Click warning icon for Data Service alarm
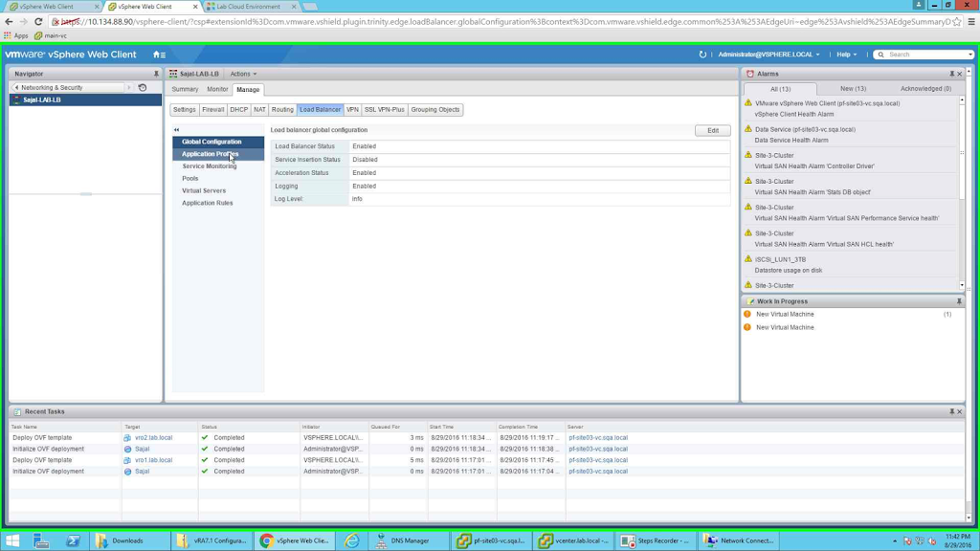The width and height of the screenshot is (980, 551). (x=748, y=129)
